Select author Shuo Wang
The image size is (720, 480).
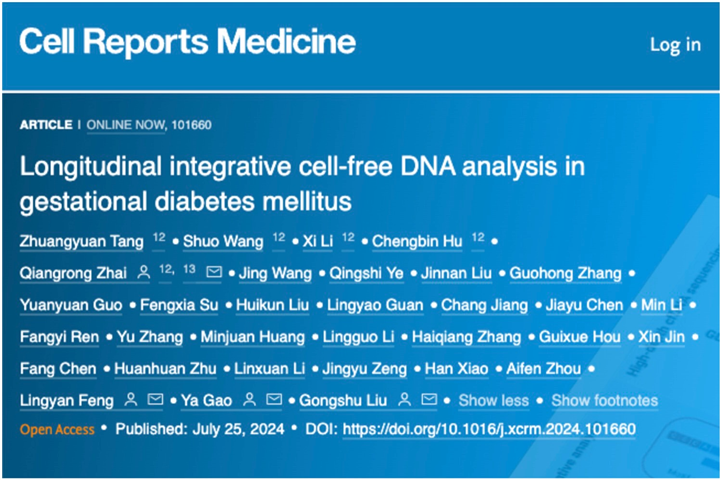pos(223,241)
